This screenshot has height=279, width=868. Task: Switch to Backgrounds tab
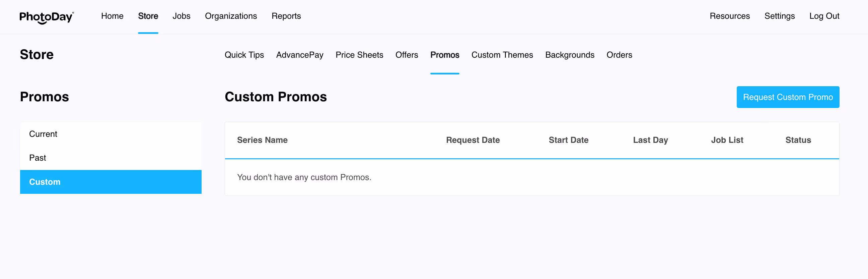[x=569, y=55]
